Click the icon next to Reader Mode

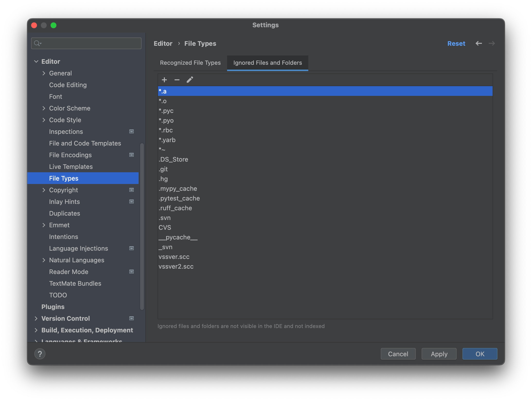(x=131, y=272)
